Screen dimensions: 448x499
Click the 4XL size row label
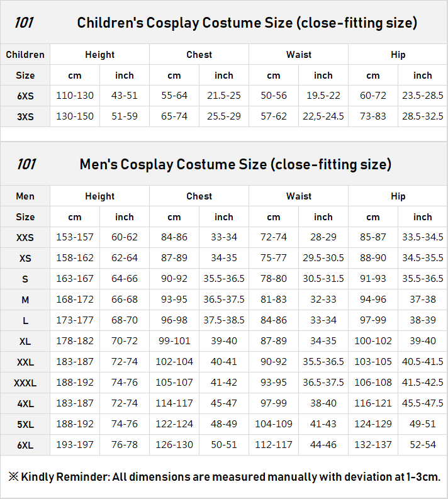point(25,403)
